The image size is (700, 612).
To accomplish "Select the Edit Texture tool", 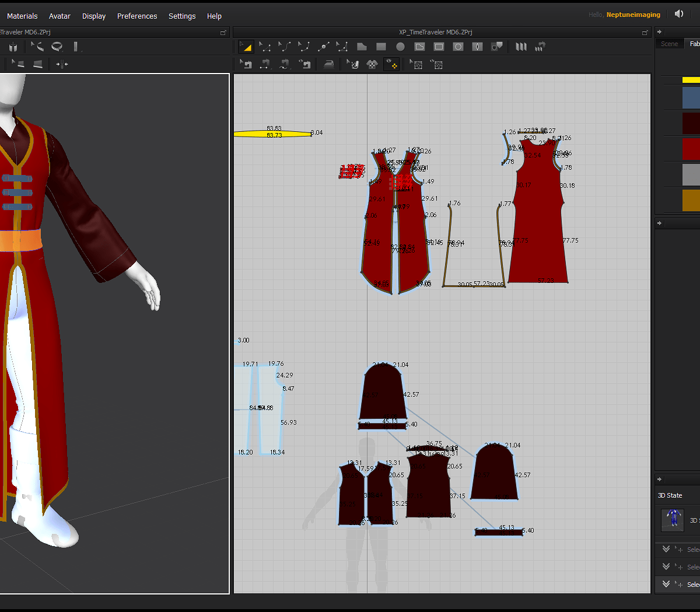I will click(353, 64).
